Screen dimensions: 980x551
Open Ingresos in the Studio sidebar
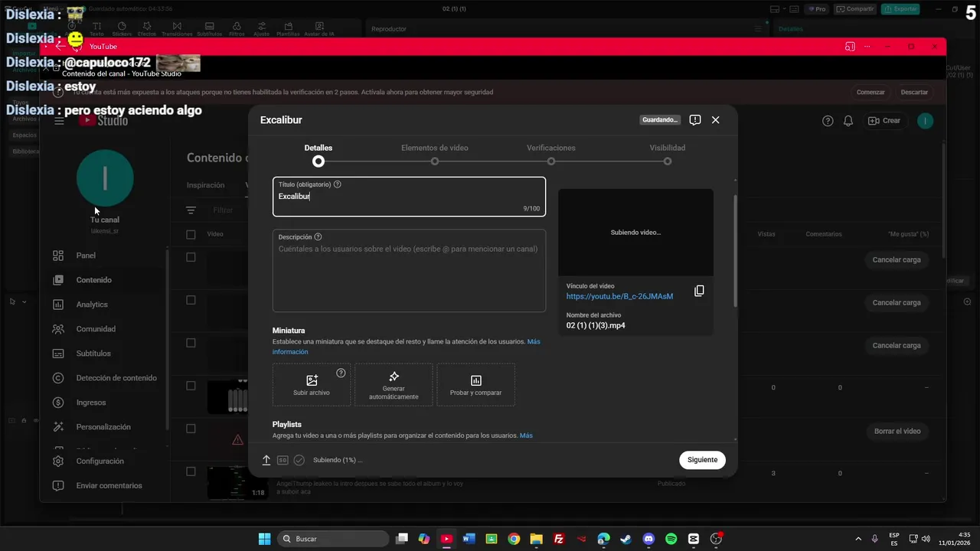(104, 403)
